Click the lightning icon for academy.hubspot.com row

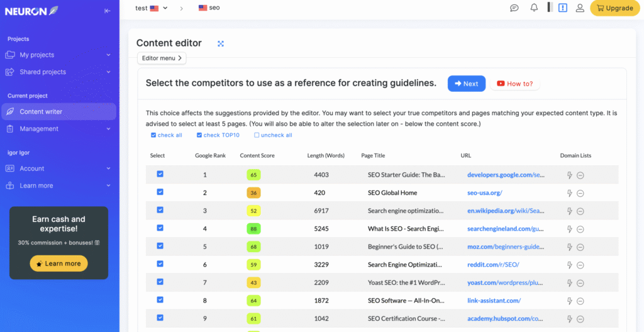point(570,319)
